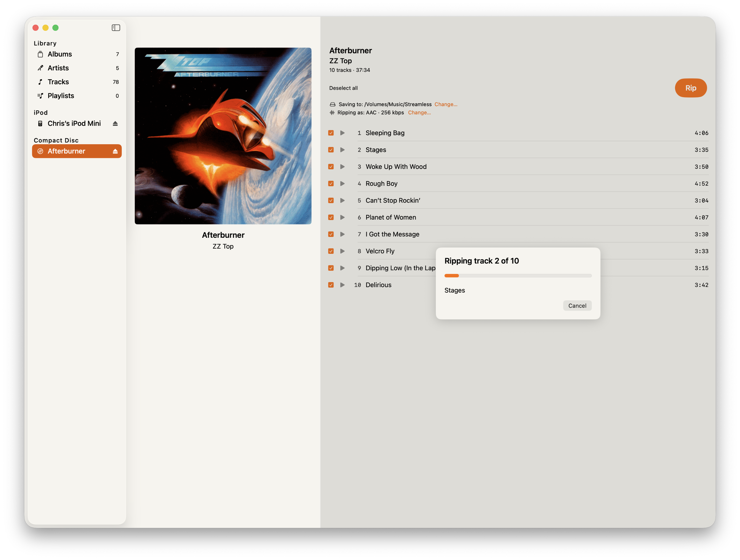Click the Afterburner caption under cover art
The height and width of the screenshot is (560, 740).
coord(223,235)
